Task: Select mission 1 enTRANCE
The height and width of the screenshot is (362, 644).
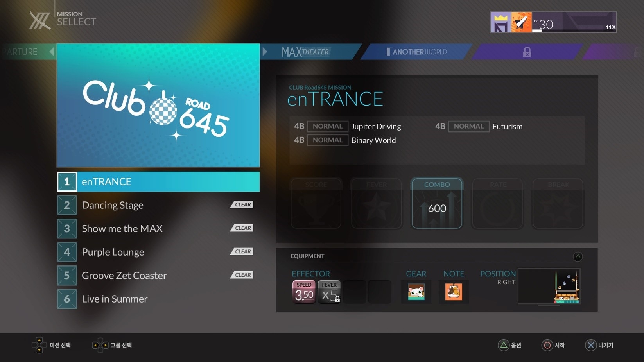Action: (x=158, y=182)
